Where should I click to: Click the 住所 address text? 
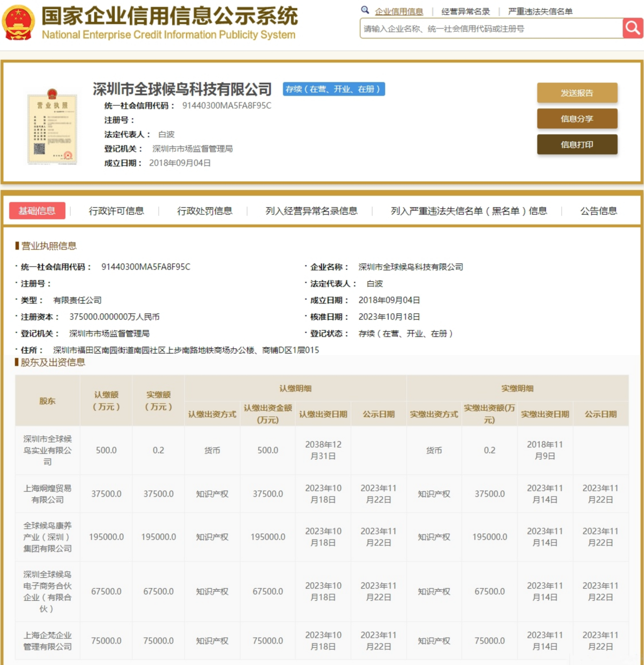click(x=186, y=350)
